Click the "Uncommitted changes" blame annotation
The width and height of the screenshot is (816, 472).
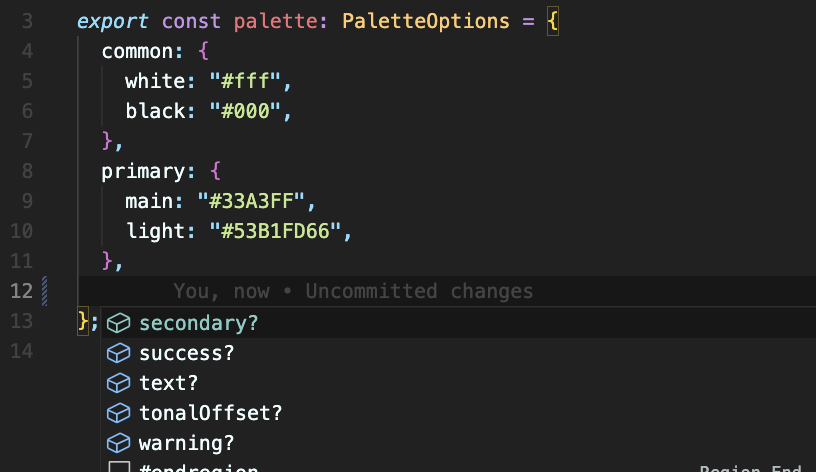(419, 291)
